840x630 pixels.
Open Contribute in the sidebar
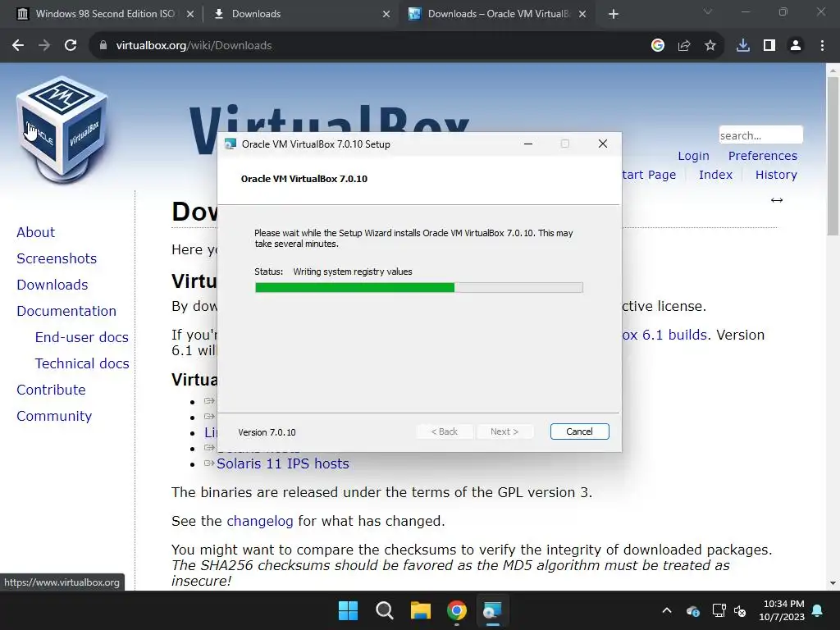point(51,390)
